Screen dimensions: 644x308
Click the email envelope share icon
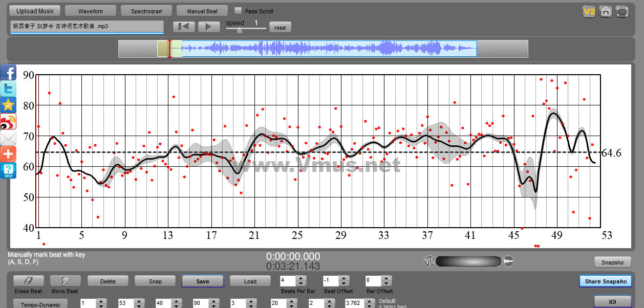tap(8, 138)
